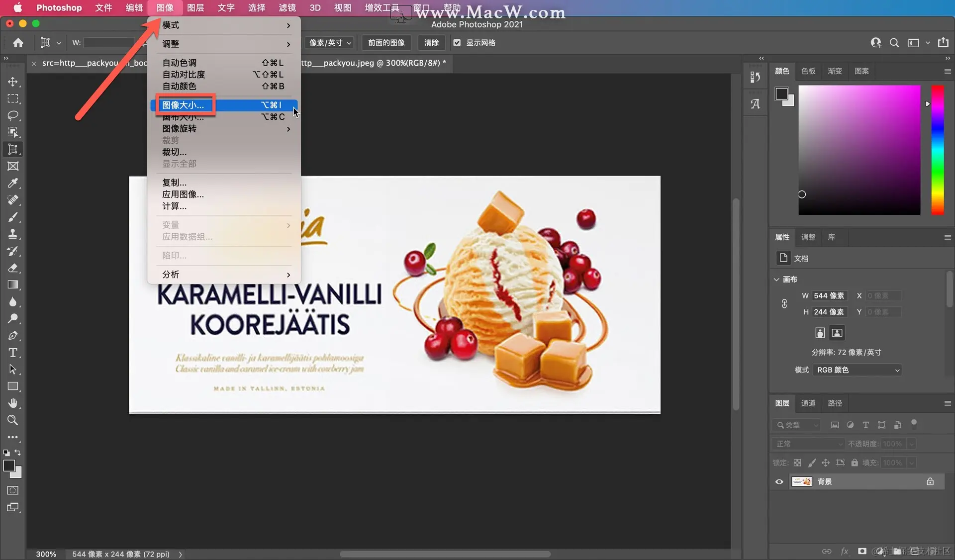Select the Horizontal Type tool
955x560 pixels.
[13, 353]
